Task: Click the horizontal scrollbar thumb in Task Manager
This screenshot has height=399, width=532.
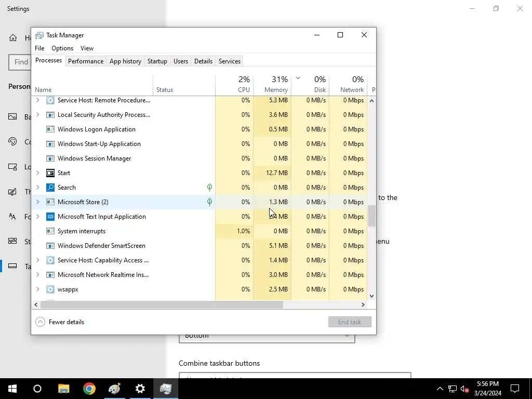Action: click(x=162, y=304)
